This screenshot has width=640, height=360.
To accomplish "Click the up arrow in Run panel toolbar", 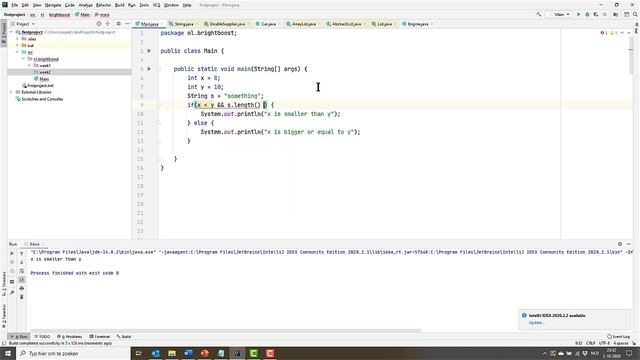I will click(x=22, y=253).
